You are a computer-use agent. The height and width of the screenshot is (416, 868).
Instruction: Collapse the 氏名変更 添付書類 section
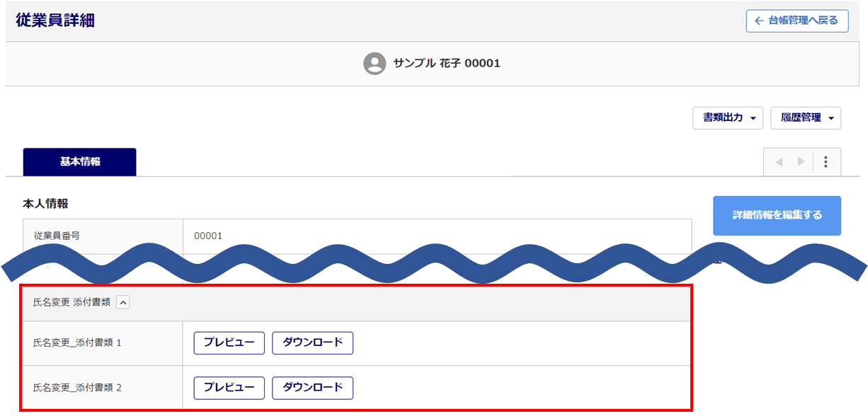coord(123,302)
